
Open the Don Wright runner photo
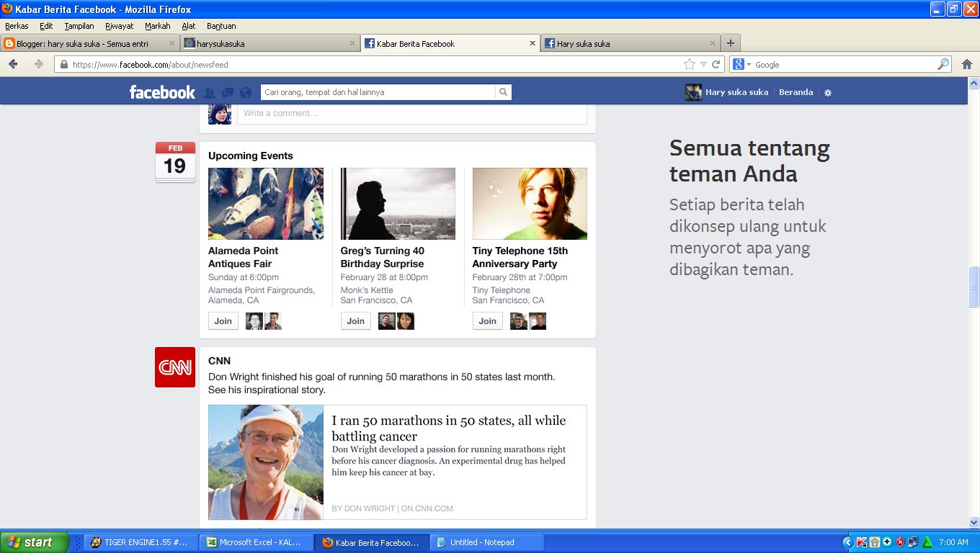click(266, 462)
